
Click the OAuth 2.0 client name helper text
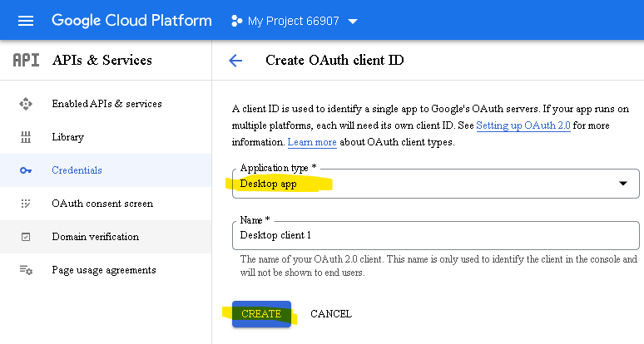click(x=438, y=266)
